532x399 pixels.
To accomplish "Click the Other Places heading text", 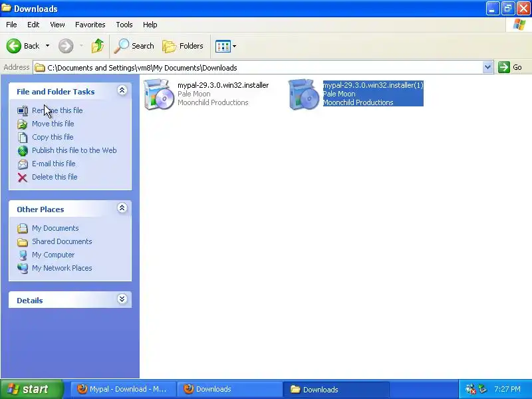I will coord(41,209).
